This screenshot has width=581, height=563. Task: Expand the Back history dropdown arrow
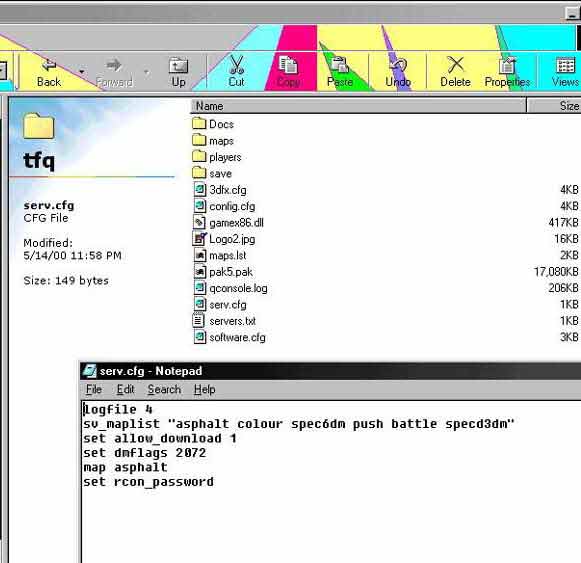[x=82, y=72]
